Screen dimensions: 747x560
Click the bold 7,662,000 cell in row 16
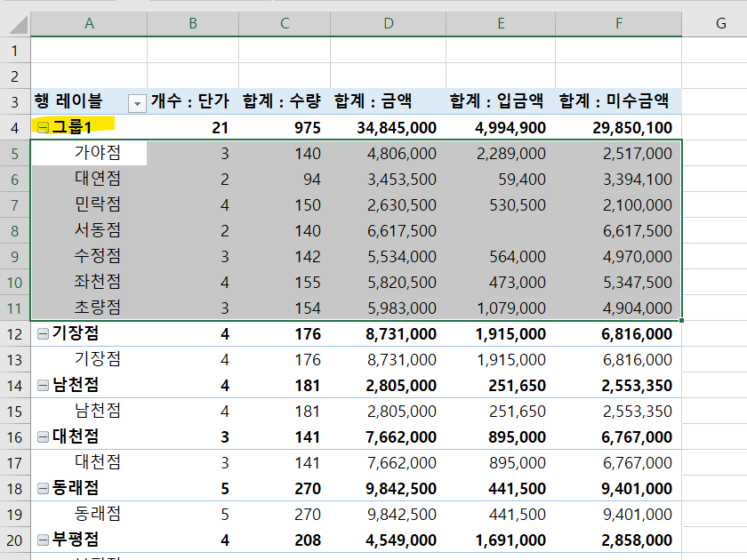[389, 436]
